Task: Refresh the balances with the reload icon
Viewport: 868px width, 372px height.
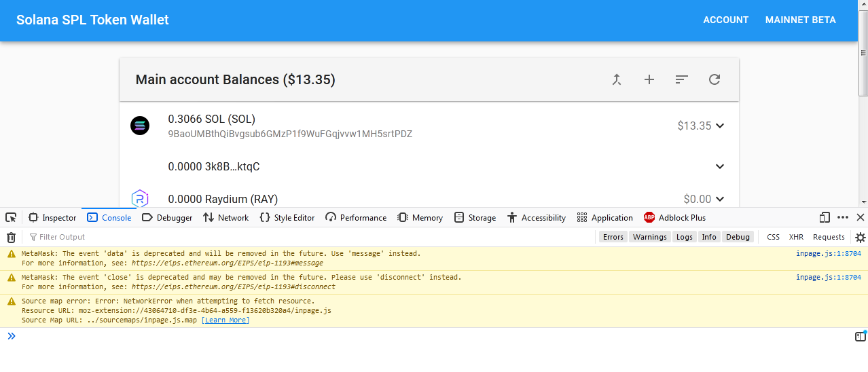Action: pyautogui.click(x=715, y=79)
